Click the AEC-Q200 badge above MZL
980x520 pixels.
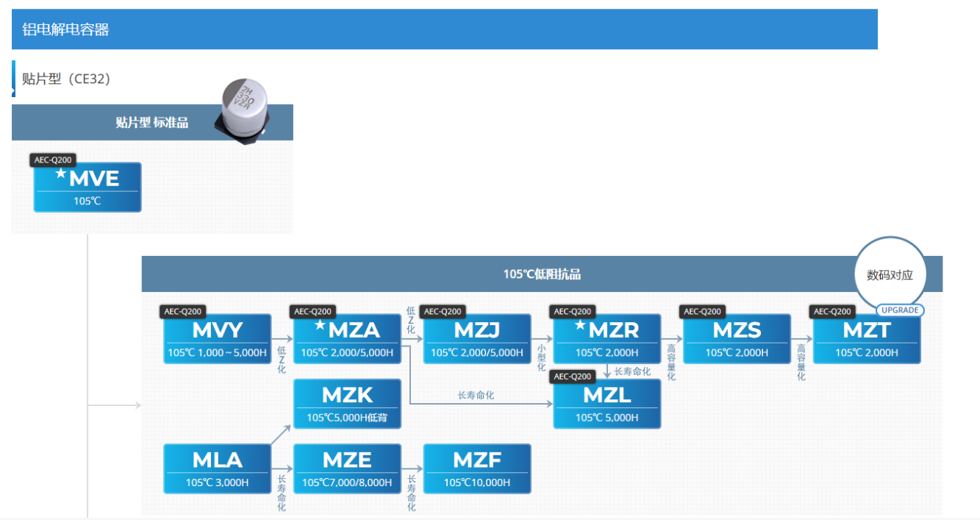coord(572,377)
